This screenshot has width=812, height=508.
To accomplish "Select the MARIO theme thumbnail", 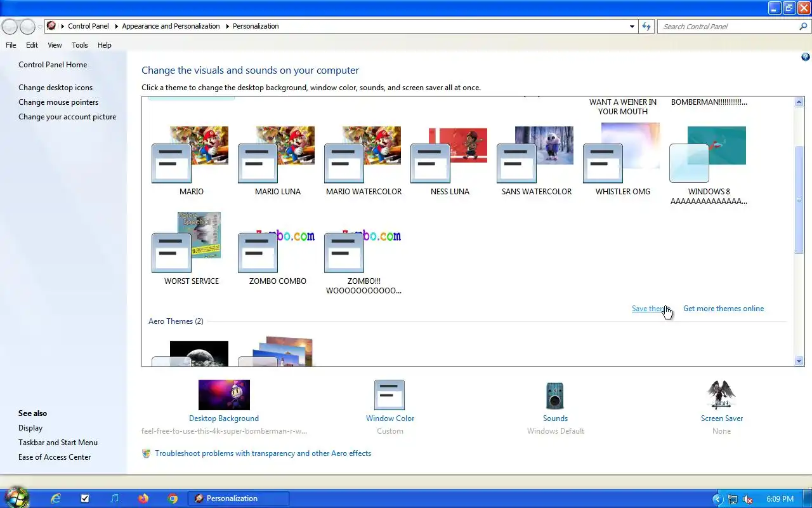I will click(190, 155).
